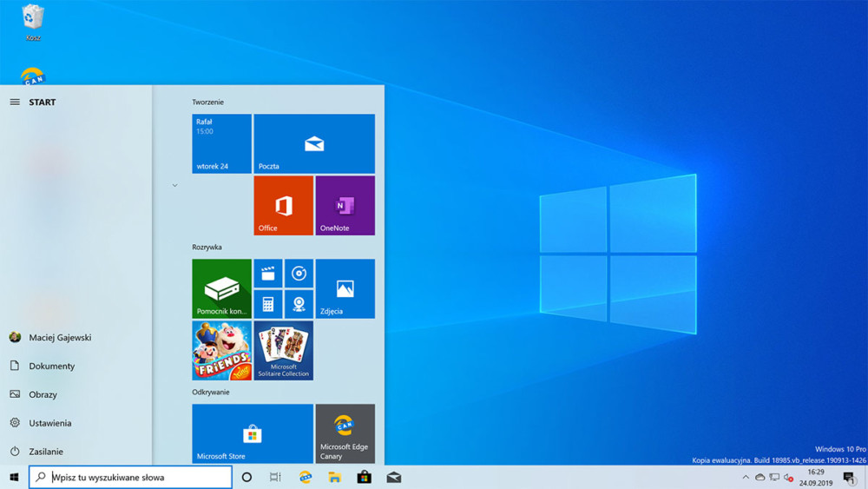
Task: Click the OneDrive cloud tray icon
Action: [760, 478]
